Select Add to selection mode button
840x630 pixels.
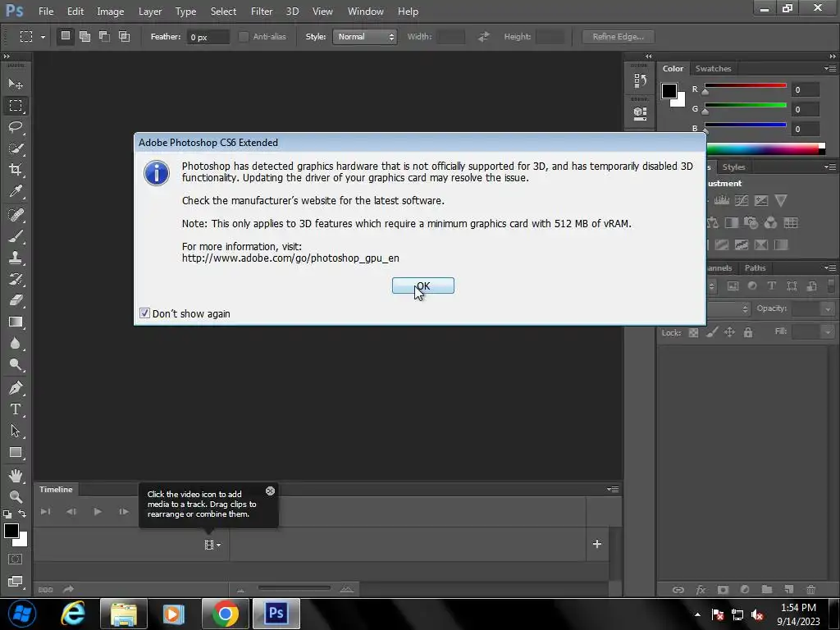coord(84,36)
